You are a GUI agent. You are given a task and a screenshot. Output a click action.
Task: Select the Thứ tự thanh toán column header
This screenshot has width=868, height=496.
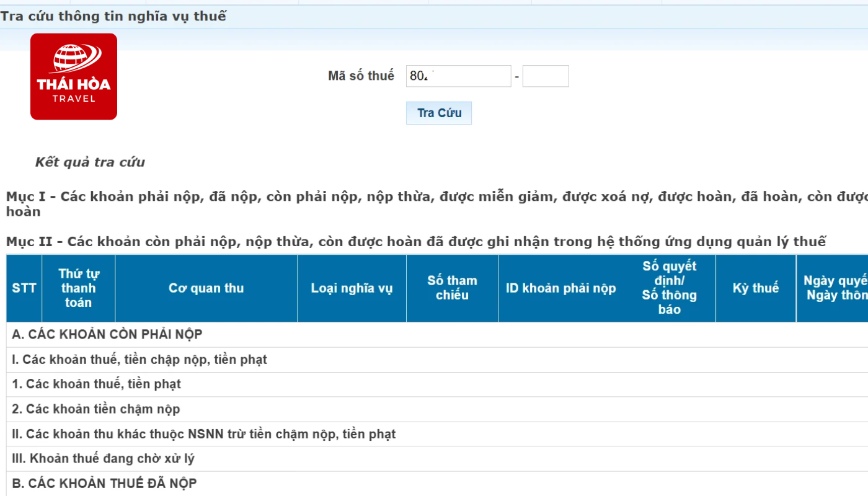pos(79,288)
